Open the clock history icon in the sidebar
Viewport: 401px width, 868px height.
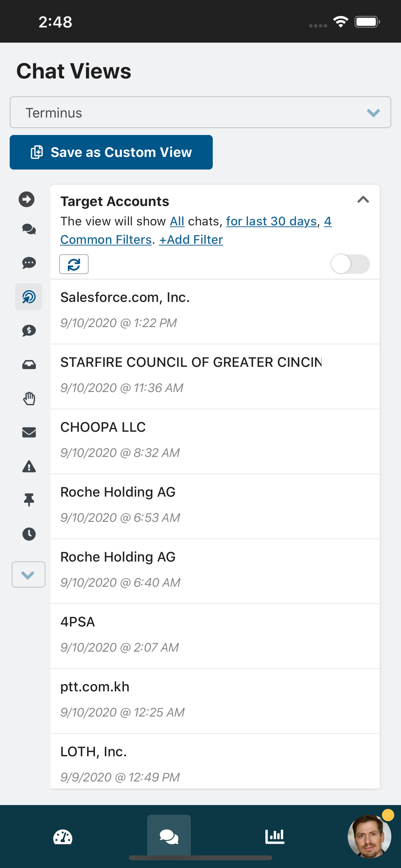(x=29, y=534)
